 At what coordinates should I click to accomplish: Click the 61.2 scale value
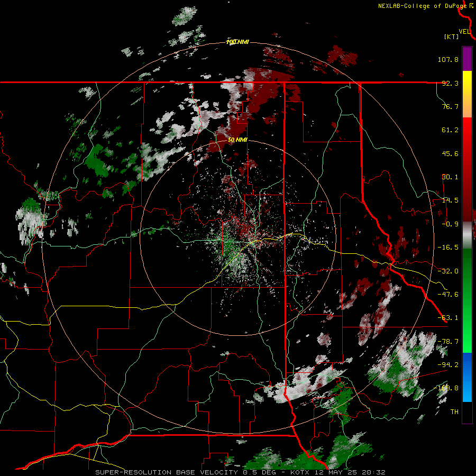[x=450, y=130]
